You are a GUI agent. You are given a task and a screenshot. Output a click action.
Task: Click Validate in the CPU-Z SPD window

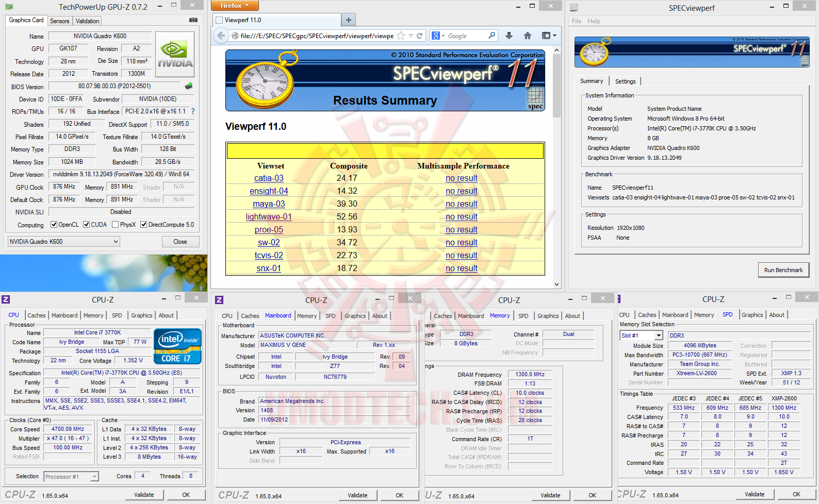click(755, 494)
